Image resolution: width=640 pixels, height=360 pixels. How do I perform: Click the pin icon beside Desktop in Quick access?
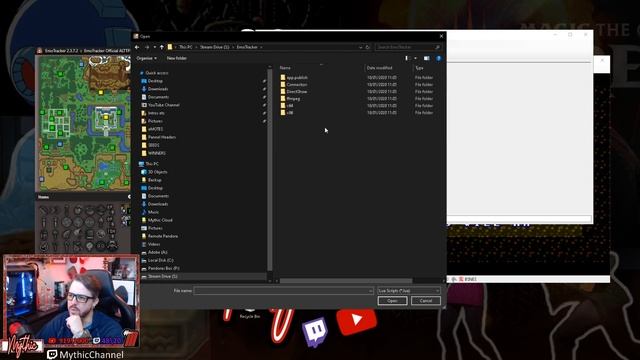tap(264, 81)
